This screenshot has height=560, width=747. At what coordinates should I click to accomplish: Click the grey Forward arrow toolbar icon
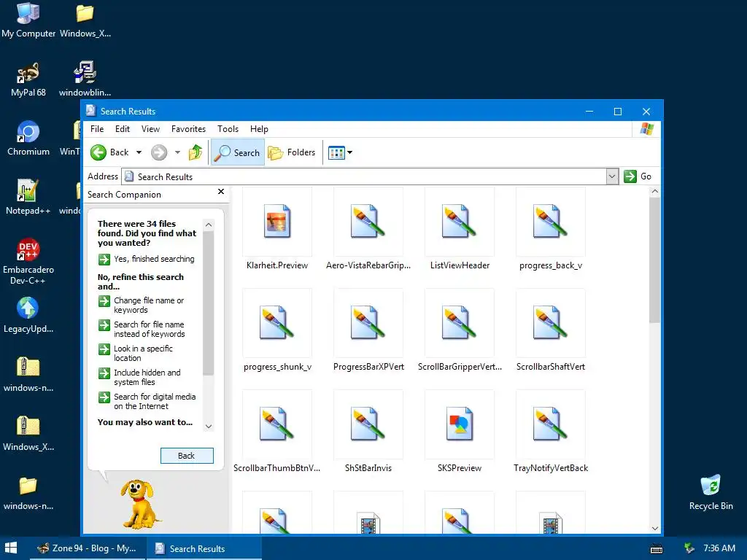pos(159,152)
